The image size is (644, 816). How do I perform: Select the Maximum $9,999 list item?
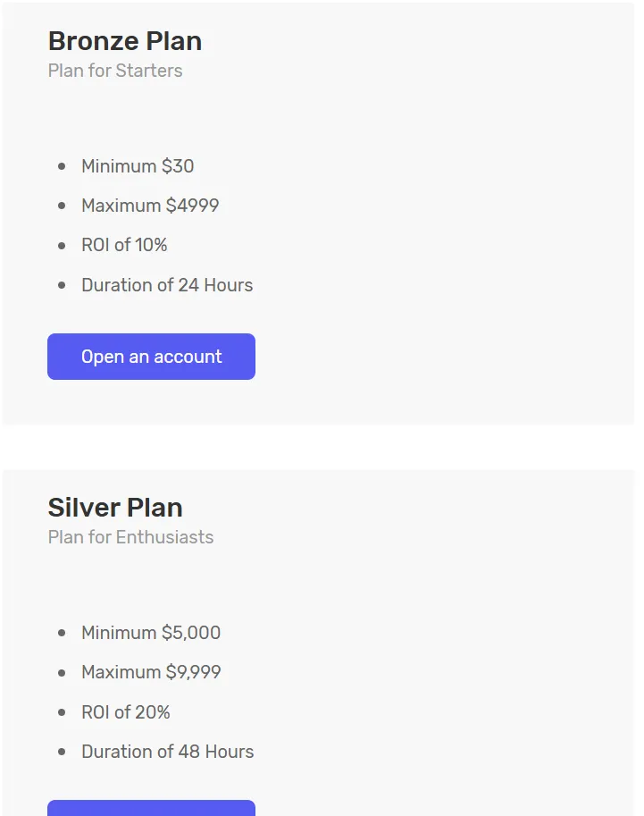(151, 672)
